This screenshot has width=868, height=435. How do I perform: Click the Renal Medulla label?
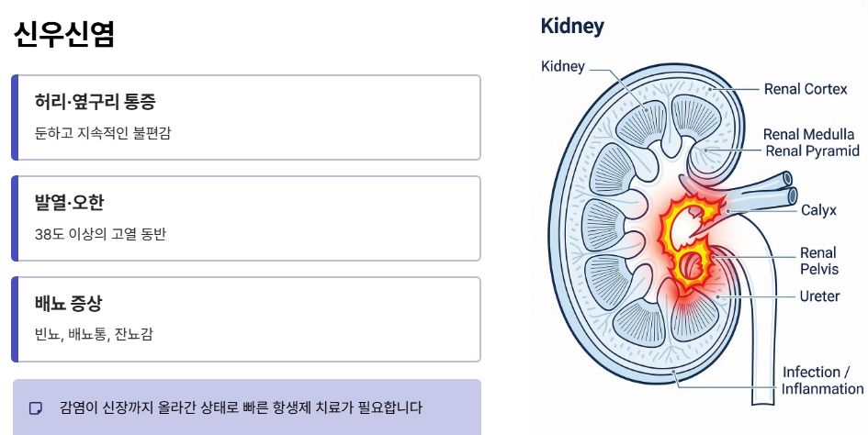(808, 135)
